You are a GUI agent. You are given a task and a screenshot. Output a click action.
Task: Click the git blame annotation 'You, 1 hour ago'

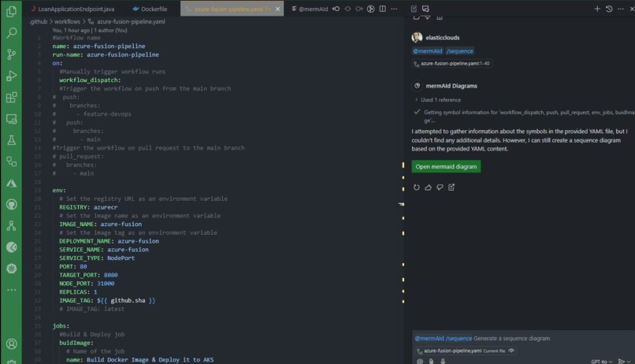click(x=90, y=30)
